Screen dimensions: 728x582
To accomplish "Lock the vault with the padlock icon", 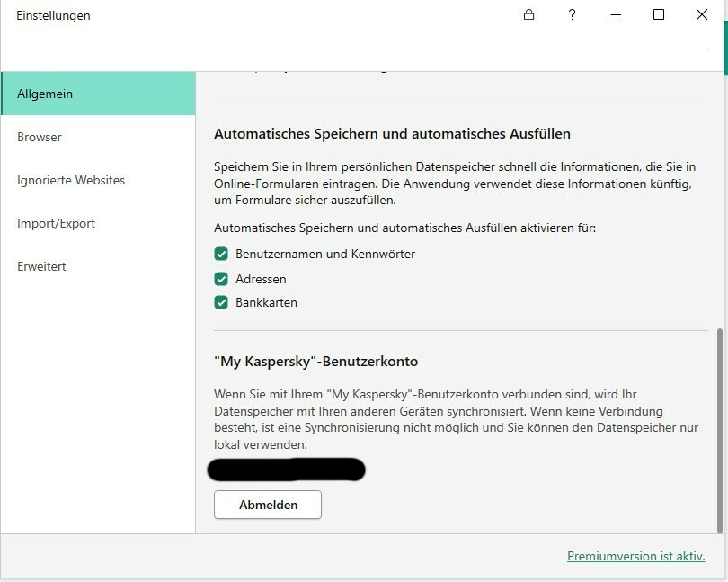I will coord(528,15).
